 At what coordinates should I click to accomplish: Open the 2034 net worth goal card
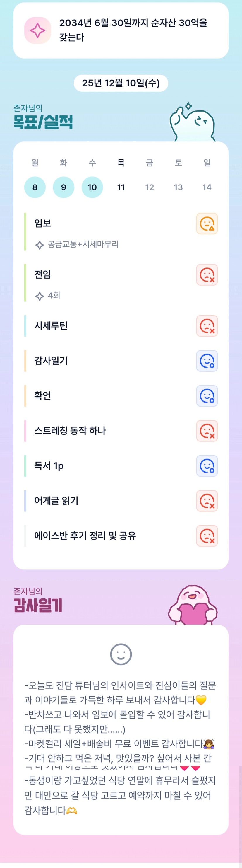(x=133, y=30)
